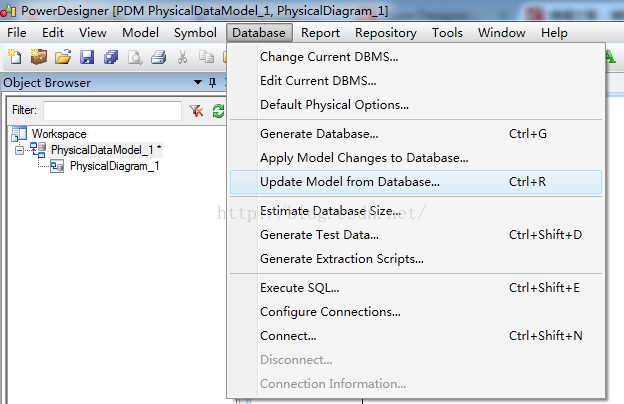This screenshot has width=624, height=404.
Task: Collapse the PhysicalDataModel_1 tree node
Action: tap(19, 150)
